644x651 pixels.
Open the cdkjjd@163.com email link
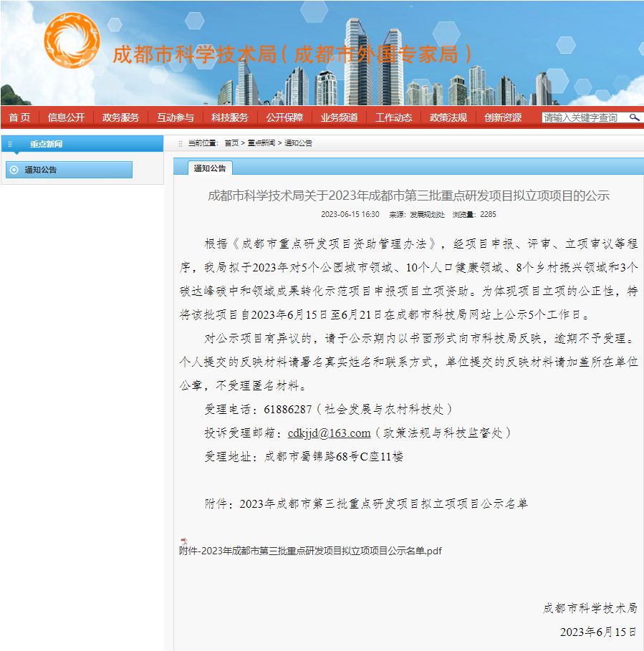pos(329,433)
